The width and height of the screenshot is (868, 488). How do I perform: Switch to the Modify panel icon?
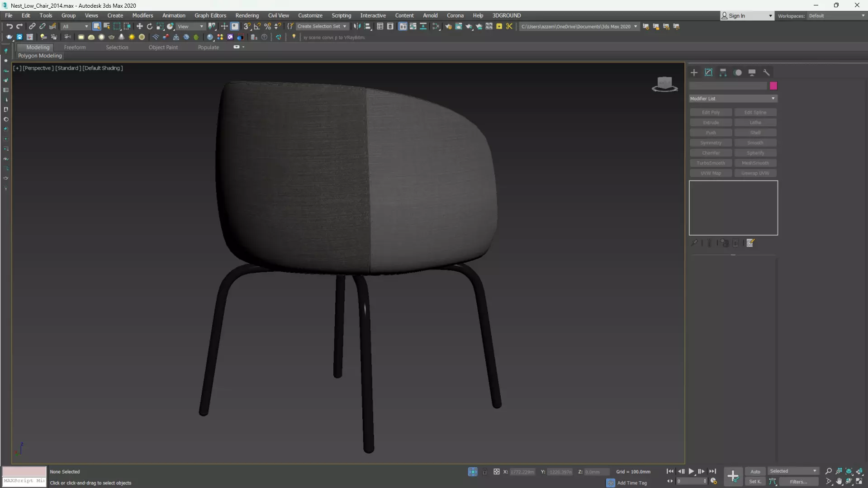coord(708,72)
